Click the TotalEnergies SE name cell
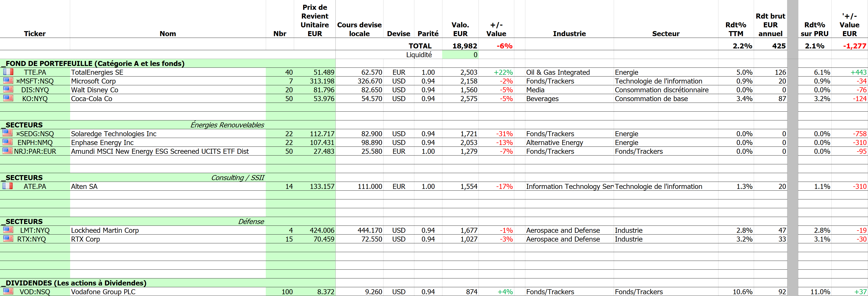868x296 pixels. (168, 72)
